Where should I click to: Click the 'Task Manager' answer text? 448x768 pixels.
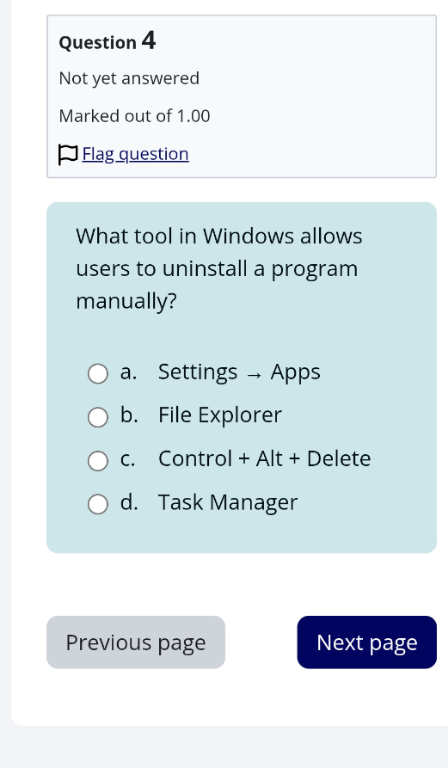click(228, 503)
